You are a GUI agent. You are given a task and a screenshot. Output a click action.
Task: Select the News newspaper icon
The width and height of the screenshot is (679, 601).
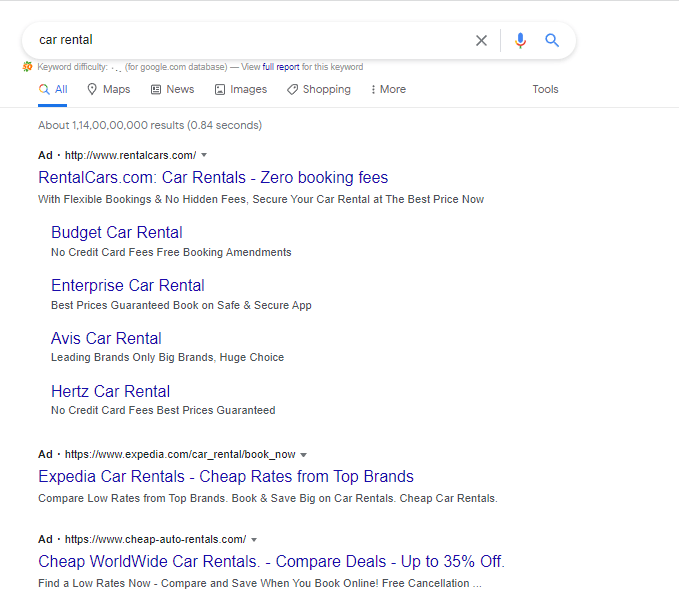click(x=156, y=90)
